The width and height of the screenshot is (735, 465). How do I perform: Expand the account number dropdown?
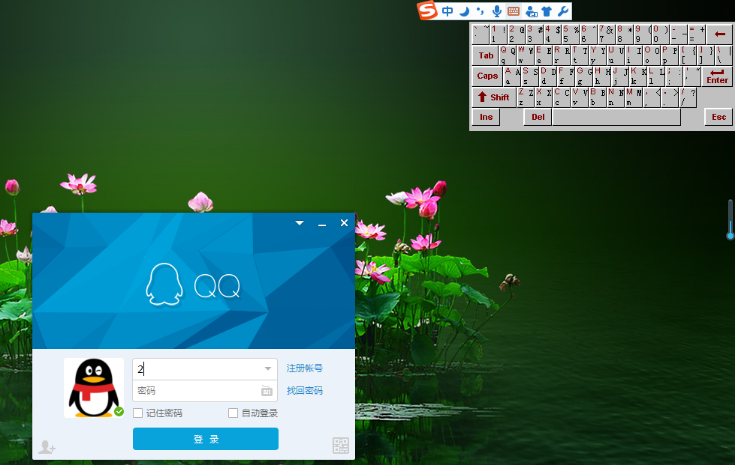click(x=267, y=369)
